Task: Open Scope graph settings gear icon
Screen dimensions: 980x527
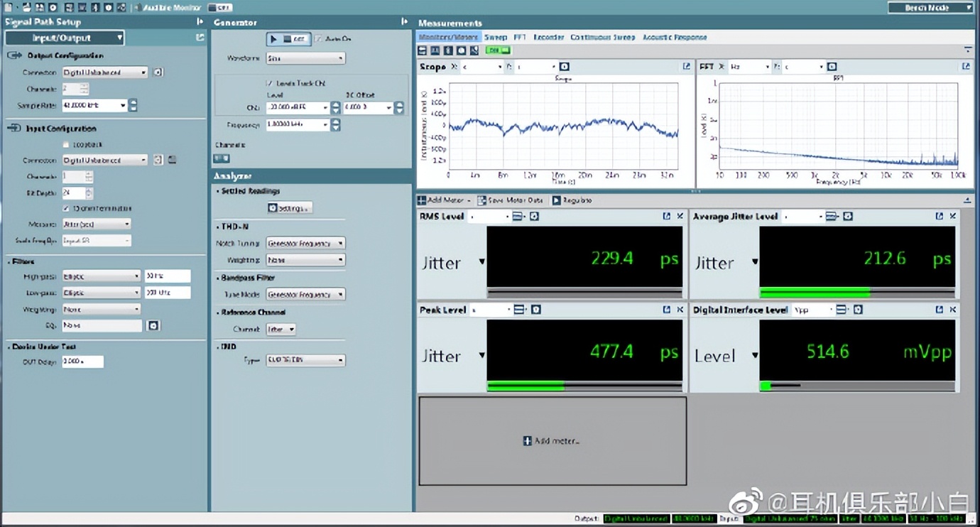Action: pyautogui.click(x=565, y=67)
